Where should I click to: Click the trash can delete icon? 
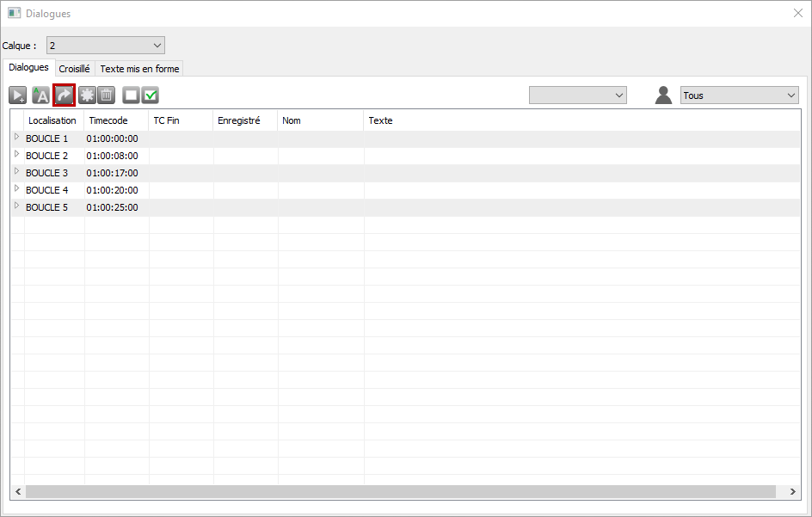106,95
